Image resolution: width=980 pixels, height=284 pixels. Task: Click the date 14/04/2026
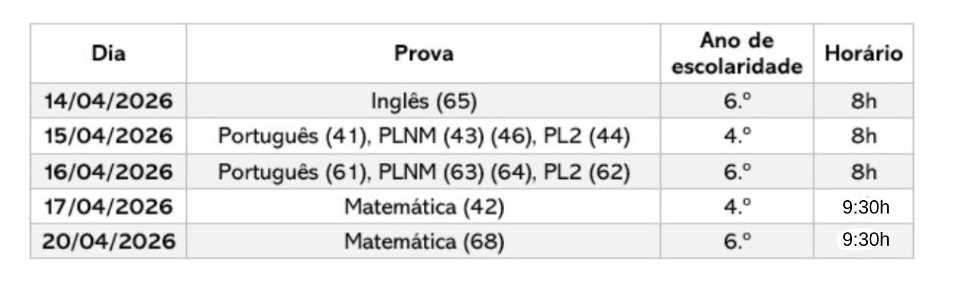pos(108,101)
